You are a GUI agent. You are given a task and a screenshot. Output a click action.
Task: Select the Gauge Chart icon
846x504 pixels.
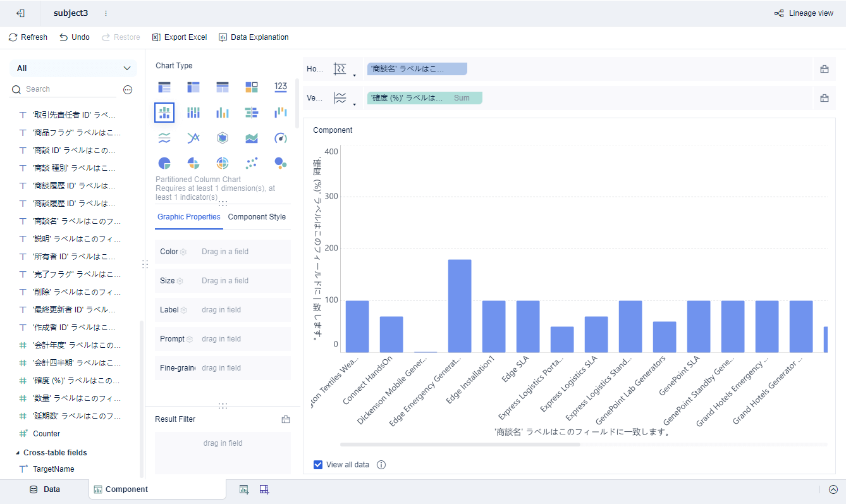click(x=281, y=138)
